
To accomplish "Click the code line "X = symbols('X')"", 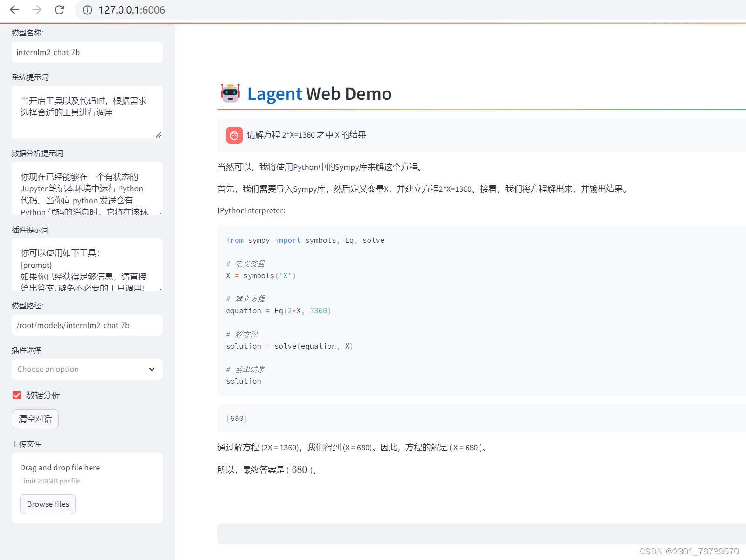I will point(261,276).
